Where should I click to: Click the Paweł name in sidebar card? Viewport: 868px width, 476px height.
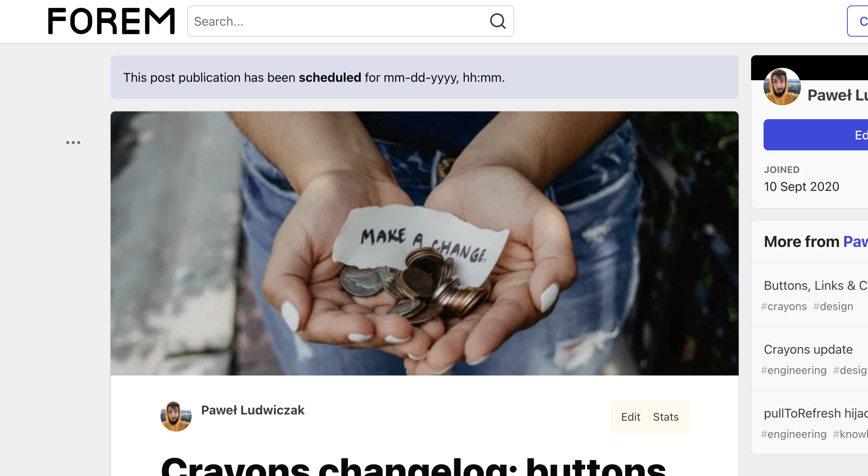coord(838,95)
